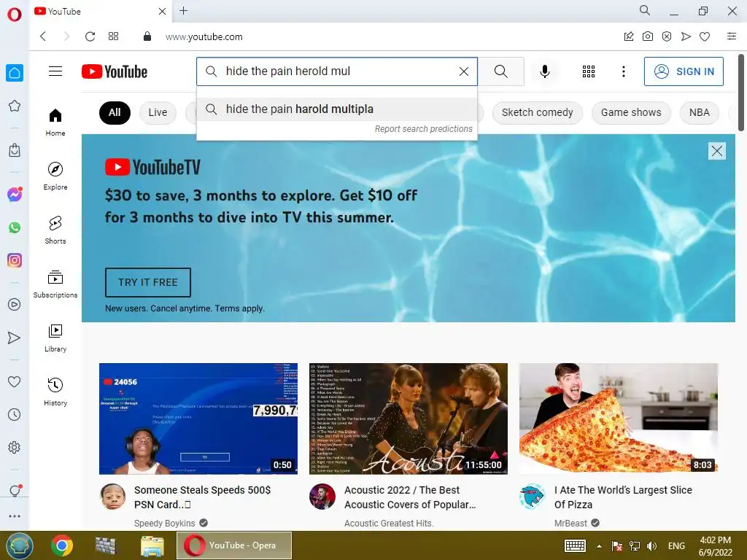Select suggestion hide the pain harold multipla

tap(337, 109)
